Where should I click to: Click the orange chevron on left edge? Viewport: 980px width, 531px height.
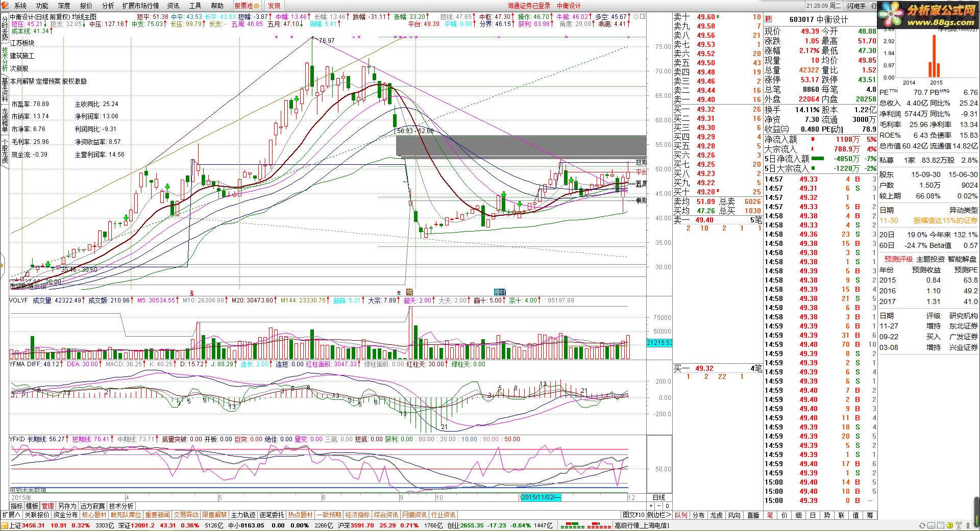(2, 266)
